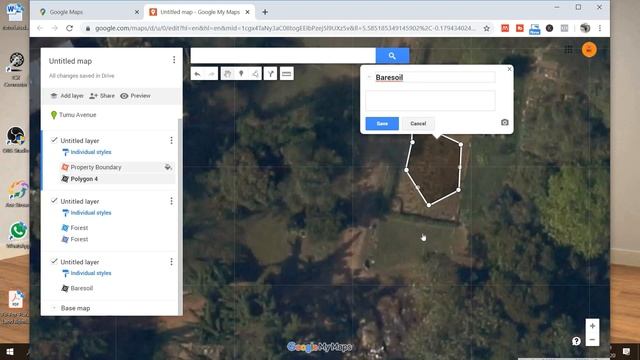
Task: Open the Chrome three-dot menu
Action: pos(600,28)
